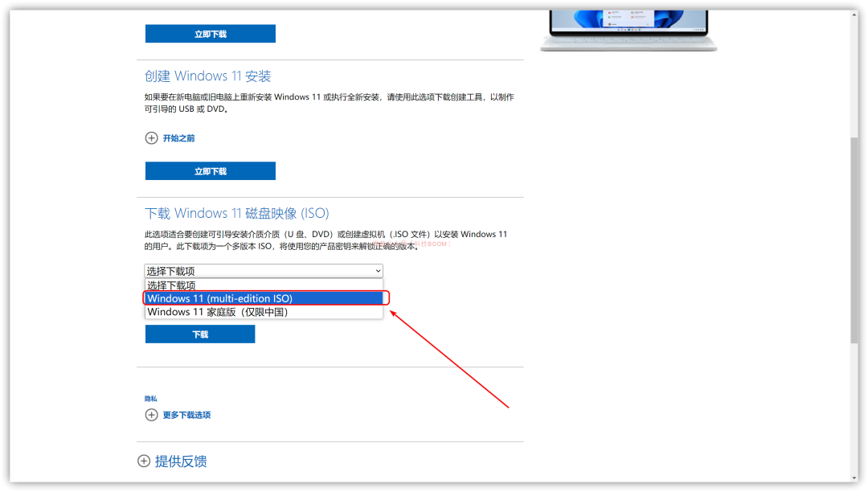Click the scrollbar down arrow
The width and height of the screenshot is (868, 492).
coord(854,478)
